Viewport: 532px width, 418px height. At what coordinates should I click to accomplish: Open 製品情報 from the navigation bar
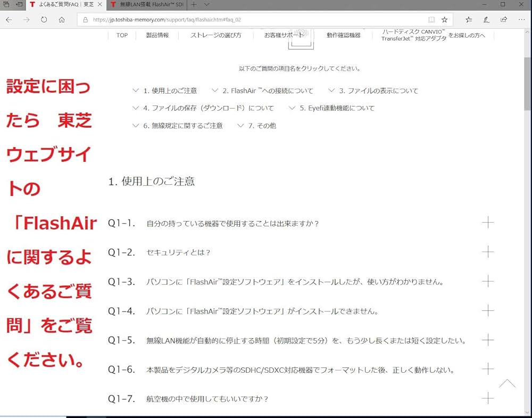click(157, 35)
